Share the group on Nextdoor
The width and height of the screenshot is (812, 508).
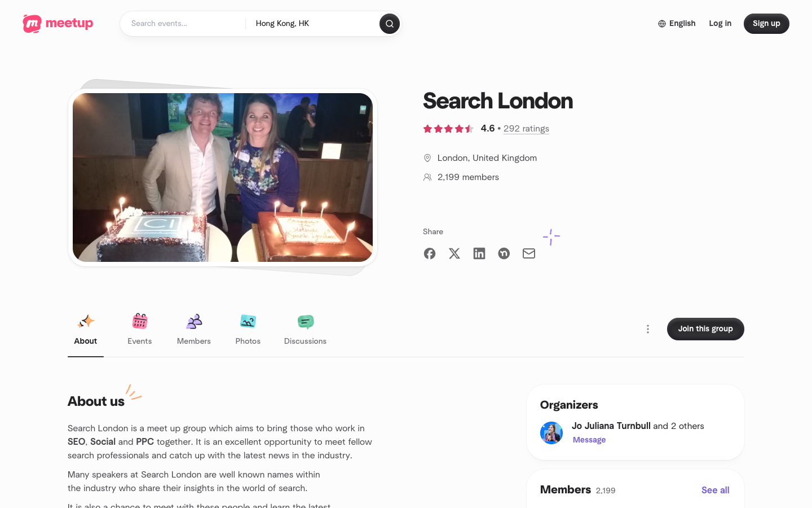point(504,253)
